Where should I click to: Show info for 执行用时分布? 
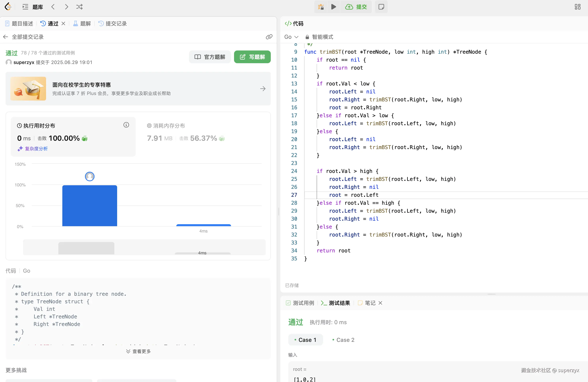126,125
